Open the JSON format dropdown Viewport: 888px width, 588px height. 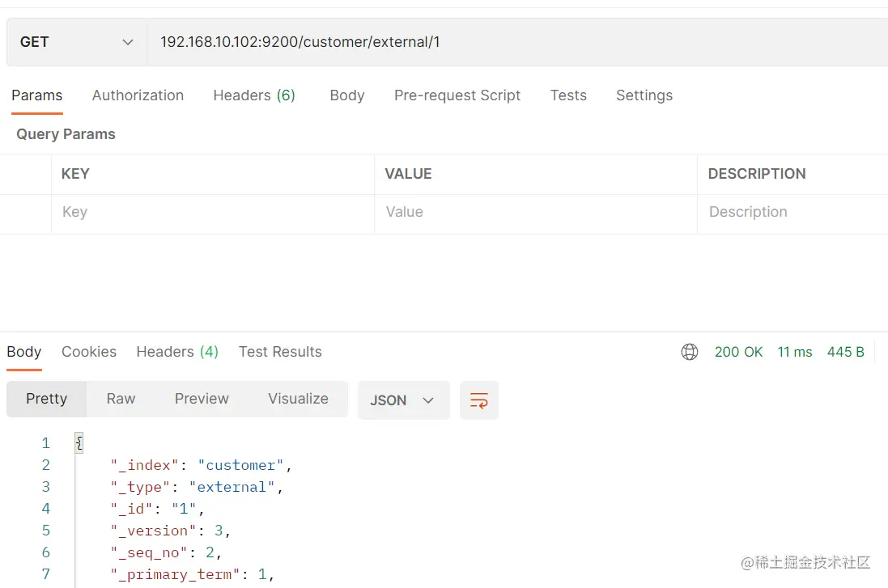403,400
